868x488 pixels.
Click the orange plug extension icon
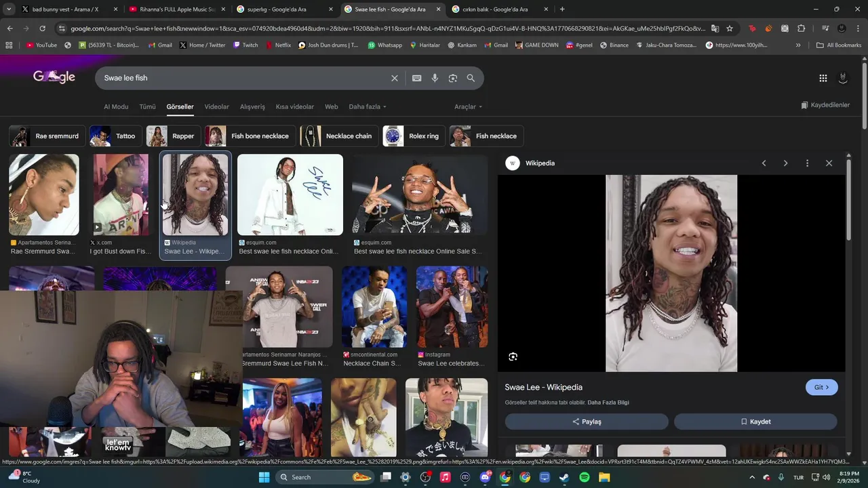pos(768,28)
